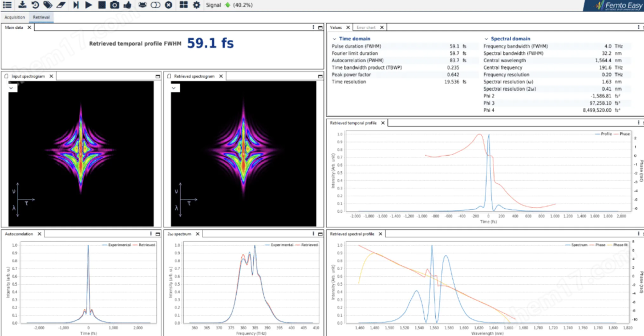Open the four-square layout grid icon

point(184,5)
